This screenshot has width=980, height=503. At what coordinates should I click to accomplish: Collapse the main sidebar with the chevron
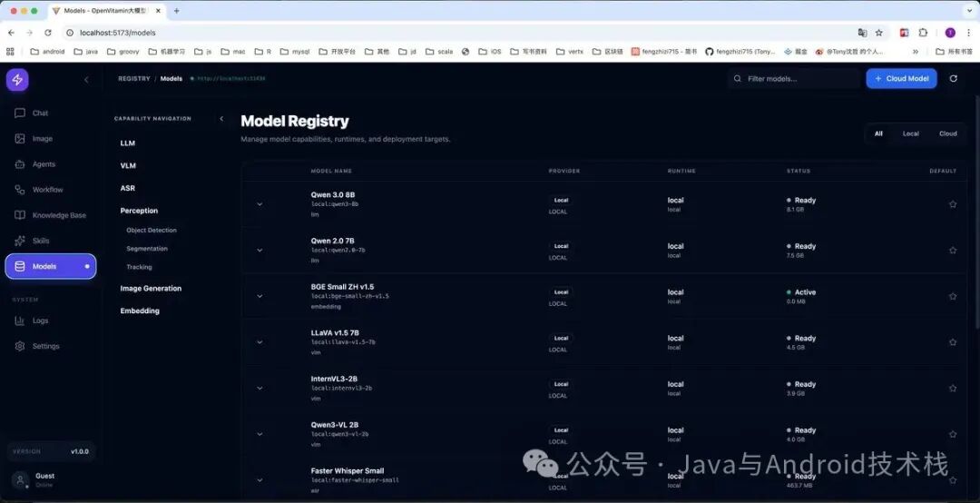pos(86,80)
